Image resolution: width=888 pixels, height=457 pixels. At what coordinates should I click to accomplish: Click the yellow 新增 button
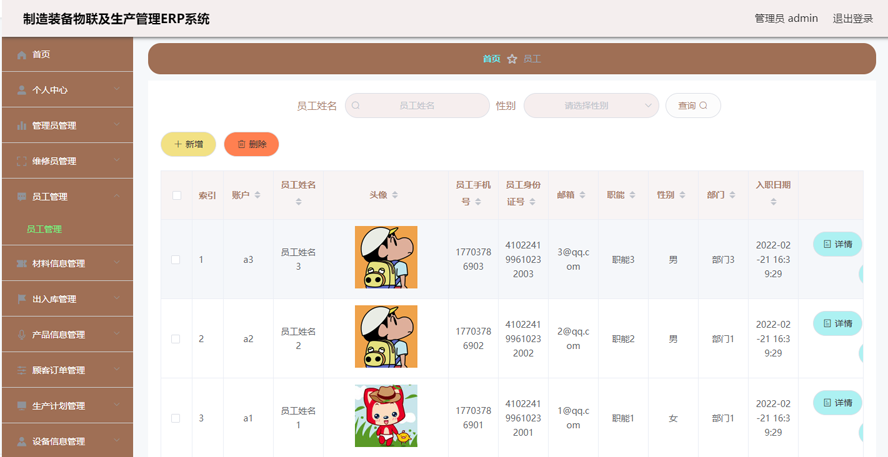[x=189, y=144]
